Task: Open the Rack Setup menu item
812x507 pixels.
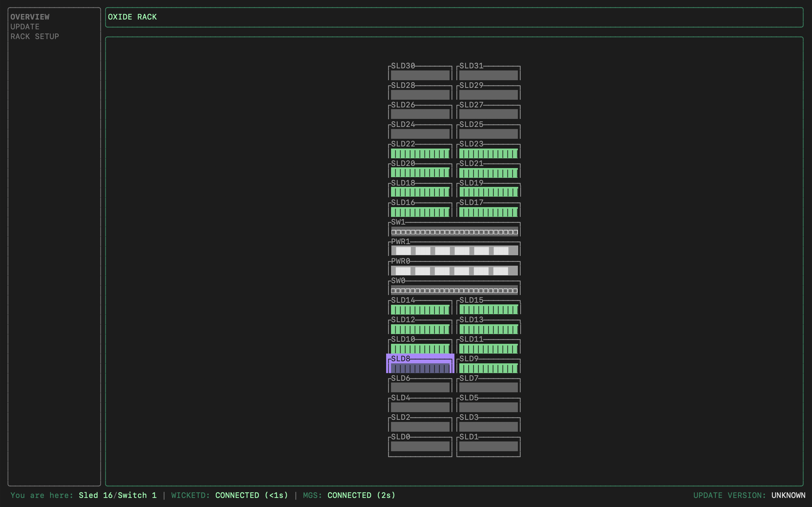Action: [35, 36]
